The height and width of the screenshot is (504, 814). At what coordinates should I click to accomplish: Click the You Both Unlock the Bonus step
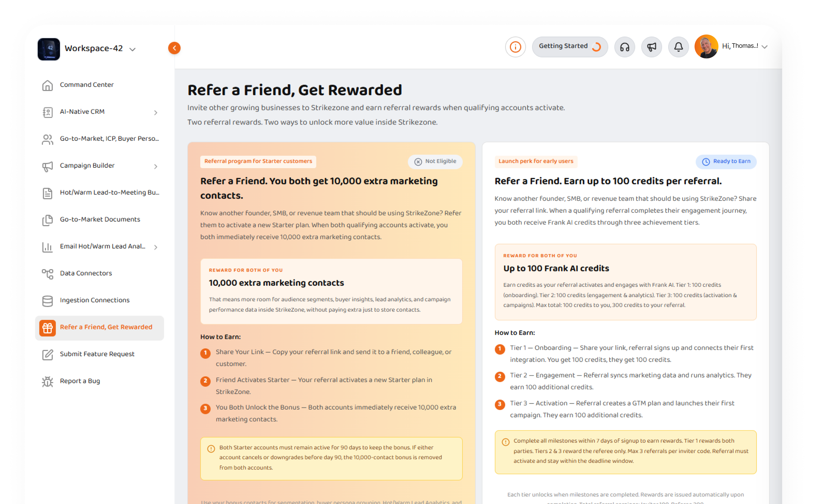pos(336,413)
